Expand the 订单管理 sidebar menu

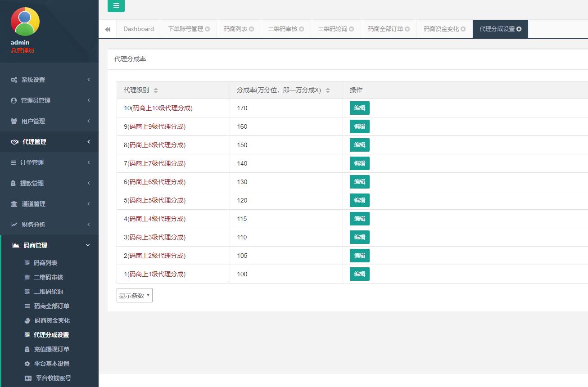pyautogui.click(x=49, y=162)
